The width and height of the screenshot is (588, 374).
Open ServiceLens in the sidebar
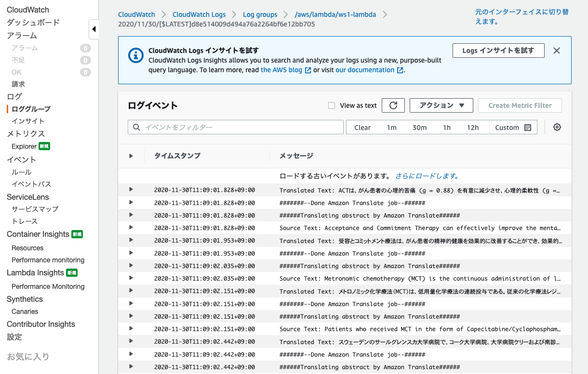tap(28, 197)
